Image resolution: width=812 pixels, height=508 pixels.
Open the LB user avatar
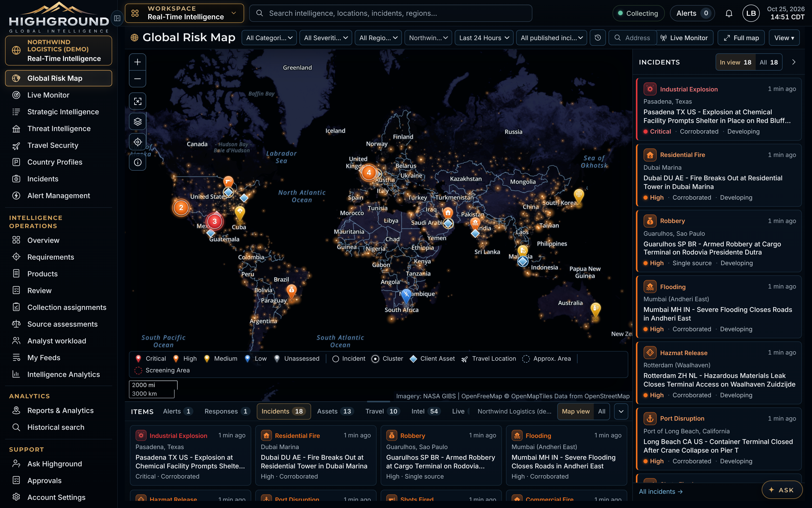pyautogui.click(x=751, y=13)
